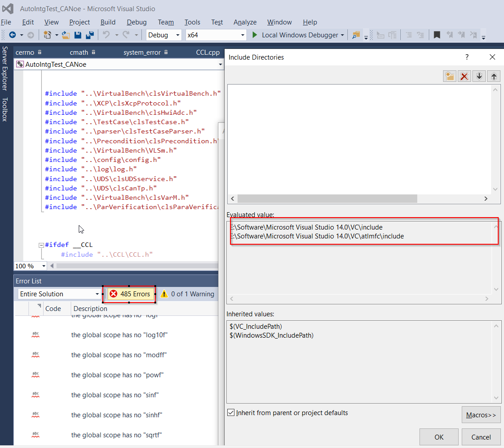Open the File menu
The image size is (504, 448).
(6, 22)
